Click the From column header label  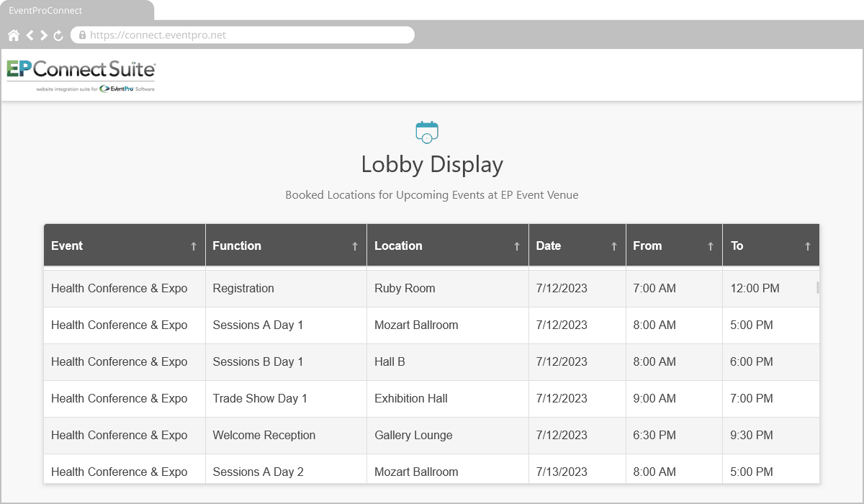point(647,246)
